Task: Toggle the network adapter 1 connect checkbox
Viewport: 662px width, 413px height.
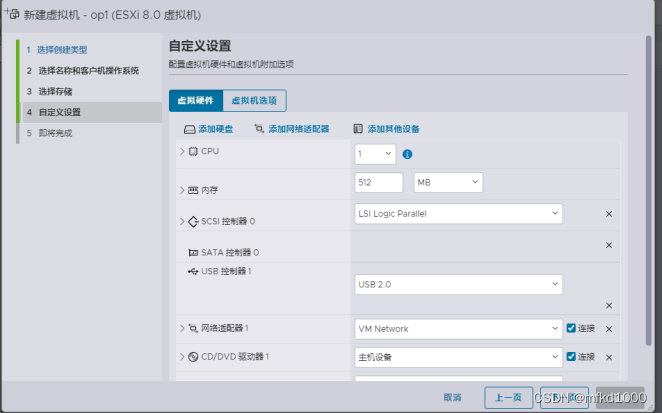Action: click(x=571, y=328)
